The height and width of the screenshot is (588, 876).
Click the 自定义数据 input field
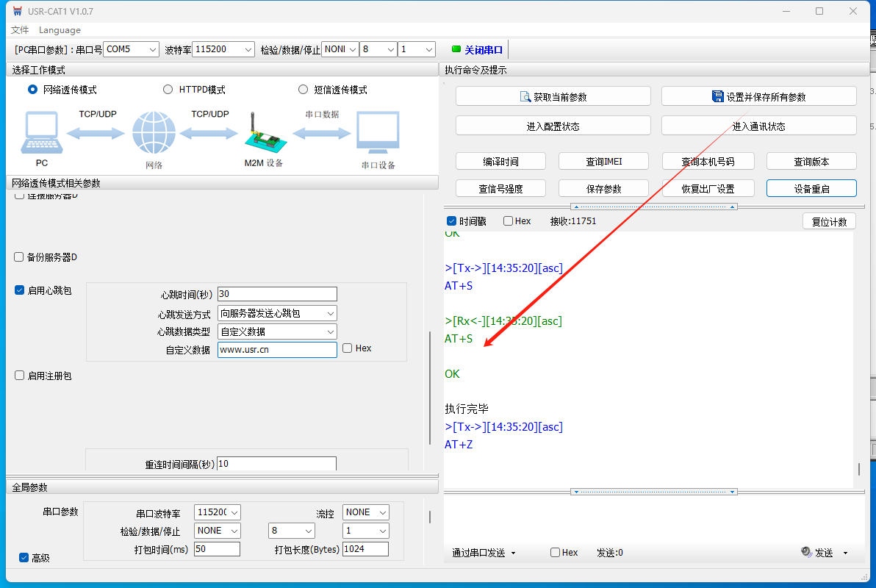pos(276,350)
